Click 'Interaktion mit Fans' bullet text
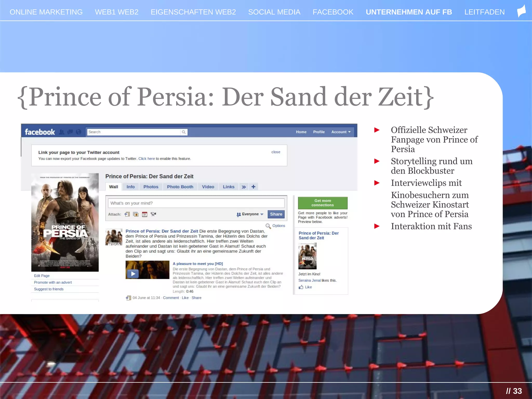Image resolution: width=532 pixels, height=399 pixels. click(431, 226)
